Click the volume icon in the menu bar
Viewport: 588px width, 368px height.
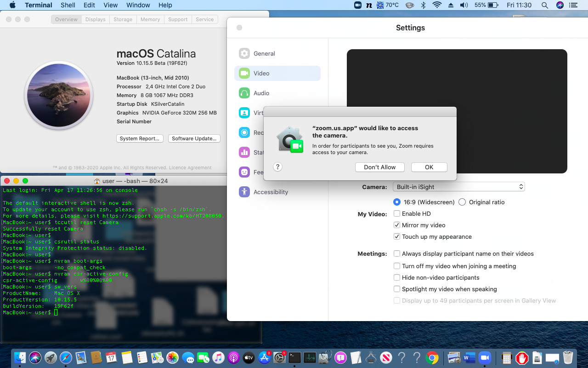(x=464, y=5)
